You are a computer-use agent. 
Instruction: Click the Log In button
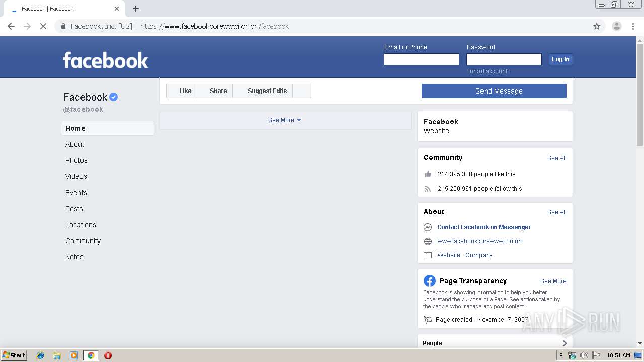[x=560, y=59]
